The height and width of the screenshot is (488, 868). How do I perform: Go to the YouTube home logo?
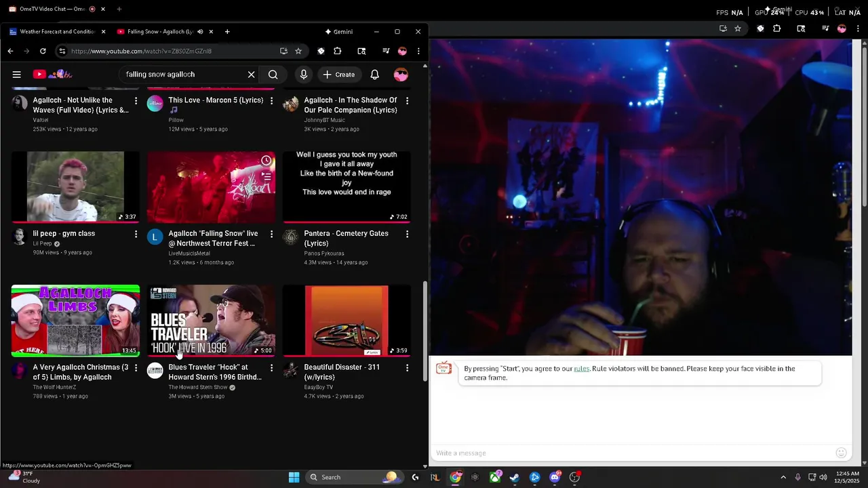pos(52,75)
